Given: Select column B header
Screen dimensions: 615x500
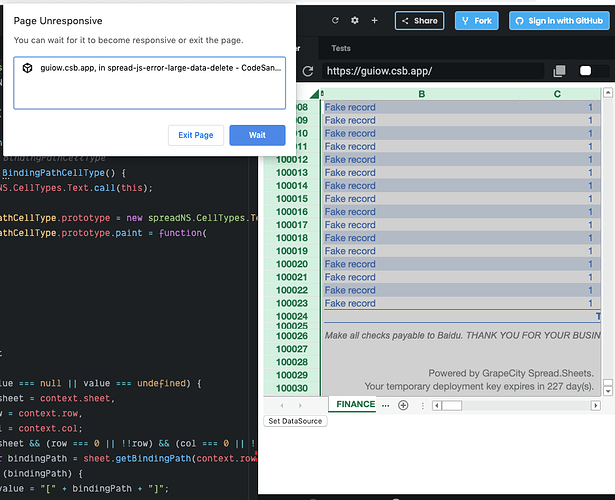Looking at the screenshot, I should 422,94.
